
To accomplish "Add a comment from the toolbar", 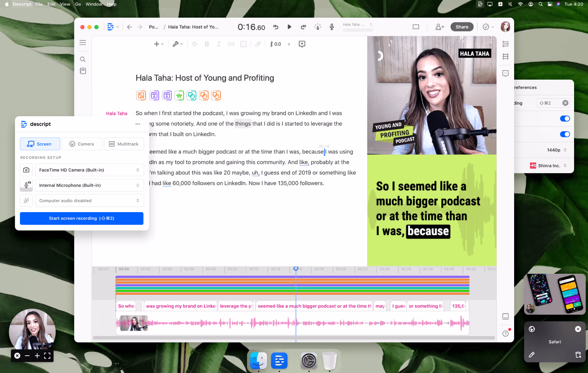I will (302, 44).
